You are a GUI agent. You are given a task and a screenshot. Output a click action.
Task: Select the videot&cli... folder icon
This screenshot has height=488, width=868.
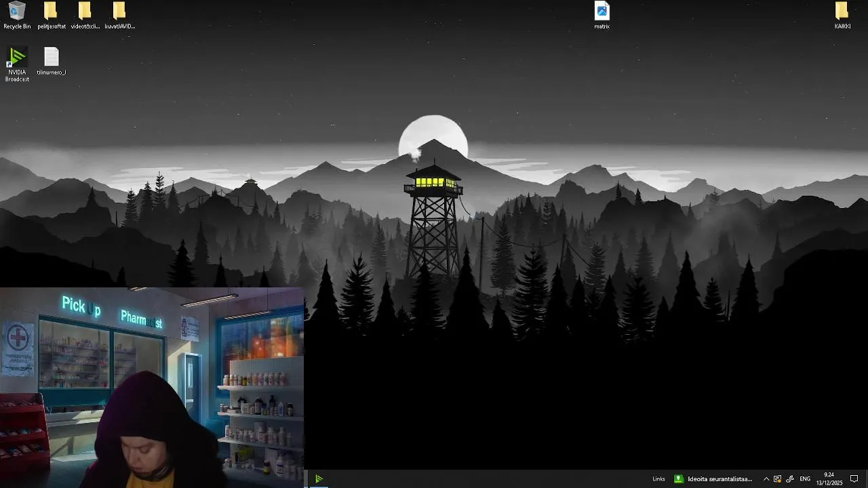tap(85, 16)
